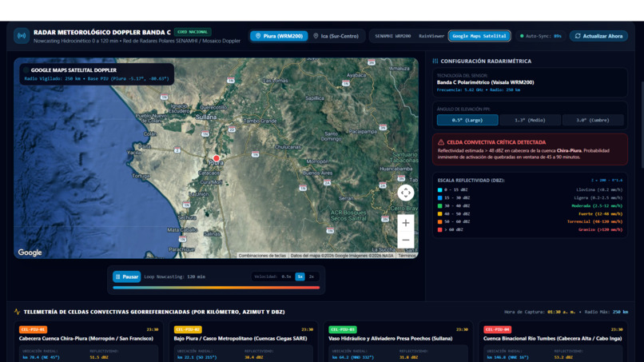Click the 40 - 50 dBZ color swatch

point(440,213)
